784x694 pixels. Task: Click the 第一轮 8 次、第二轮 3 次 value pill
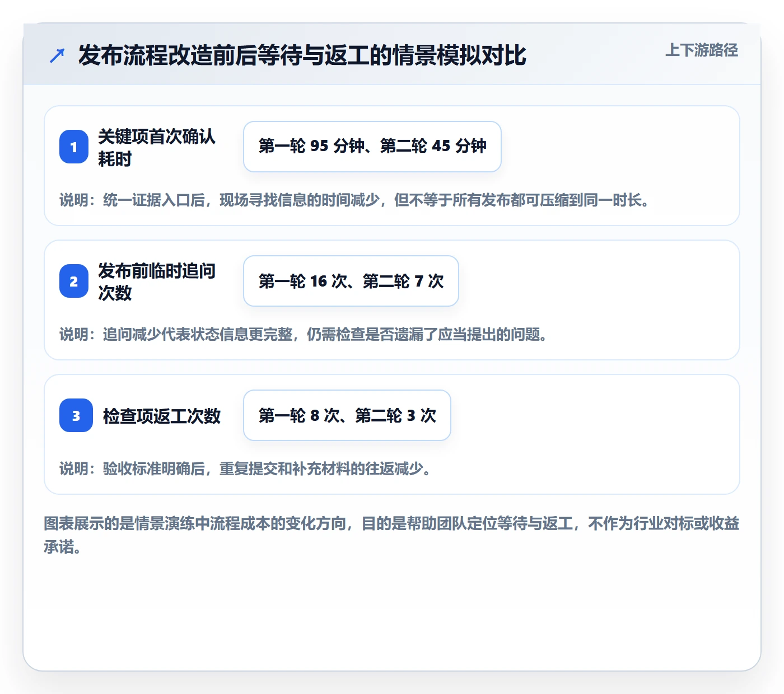pyautogui.click(x=347, y=415)
